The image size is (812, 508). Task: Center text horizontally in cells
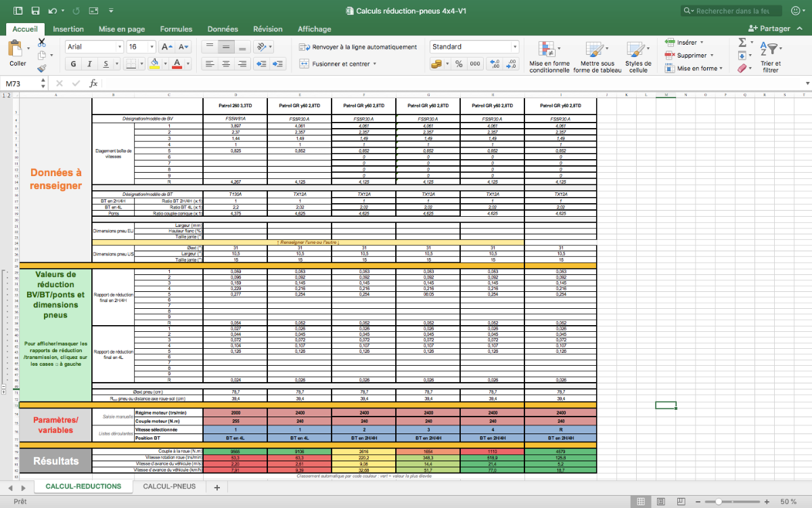pos(227,64)
